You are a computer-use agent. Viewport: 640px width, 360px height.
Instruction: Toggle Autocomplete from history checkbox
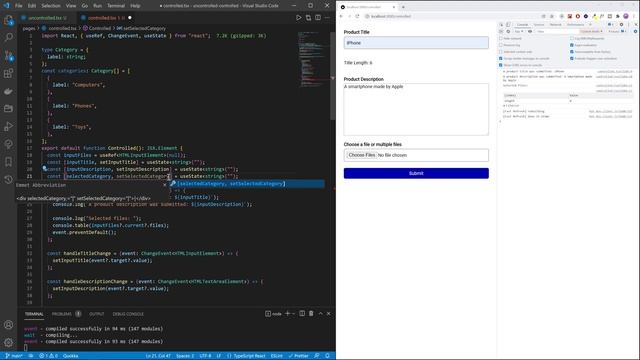[x=572, y=52]
